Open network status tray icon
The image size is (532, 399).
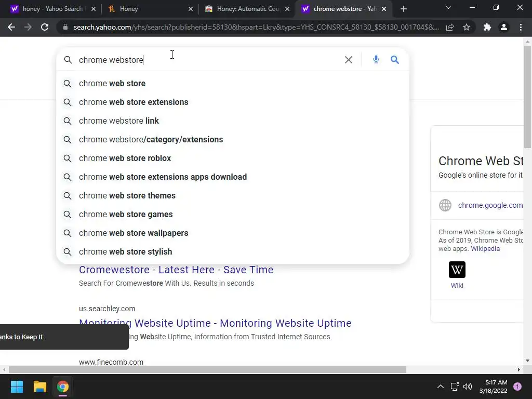point(455,387)
